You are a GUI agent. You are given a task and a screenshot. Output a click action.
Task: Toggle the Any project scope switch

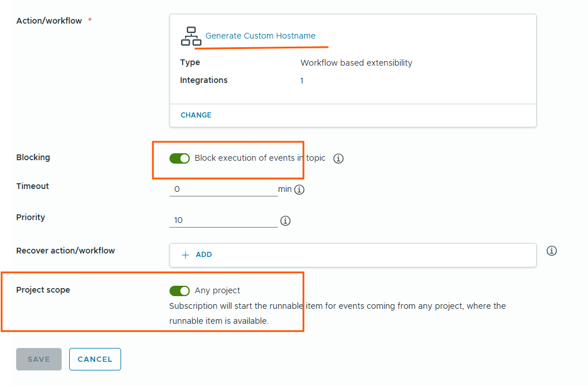[180, 291]
